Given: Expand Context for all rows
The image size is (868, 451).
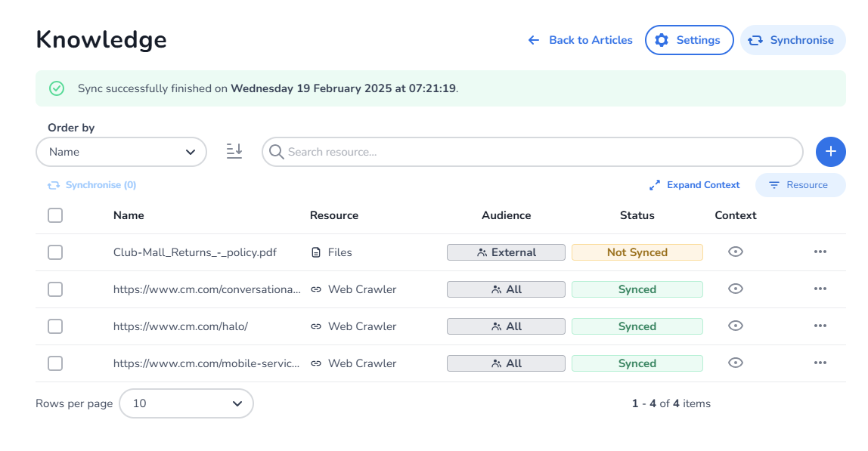Looking at the screenshot, I should 694,185.
